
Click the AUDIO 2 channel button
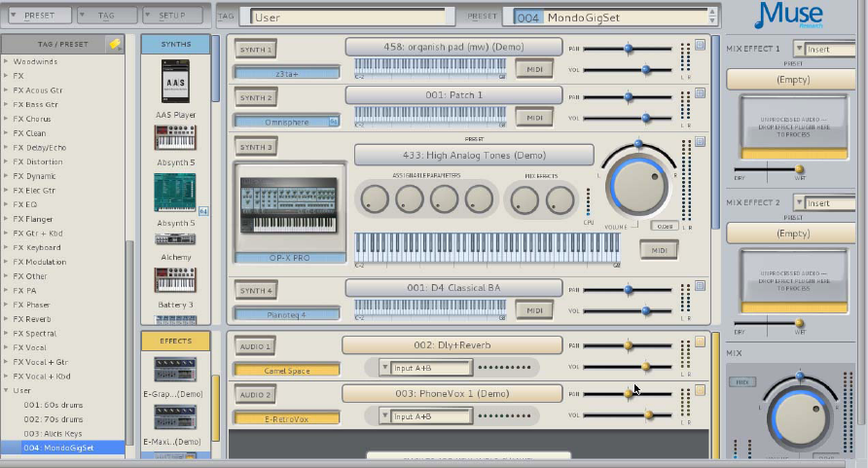click(x=255, y=394)
